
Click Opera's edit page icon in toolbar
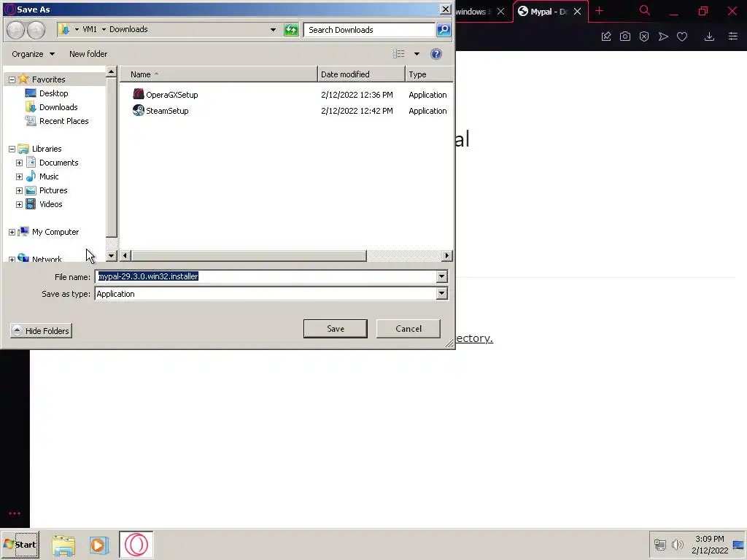606,36
